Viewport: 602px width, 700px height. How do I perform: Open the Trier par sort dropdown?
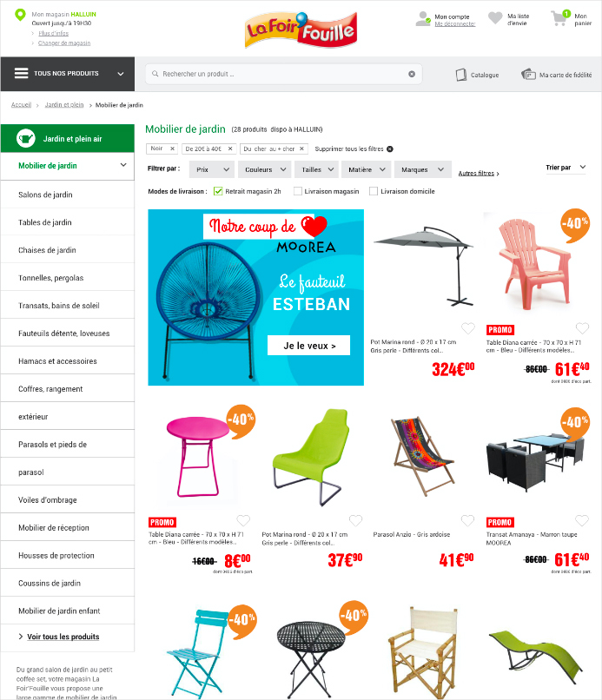coord(566,168)
